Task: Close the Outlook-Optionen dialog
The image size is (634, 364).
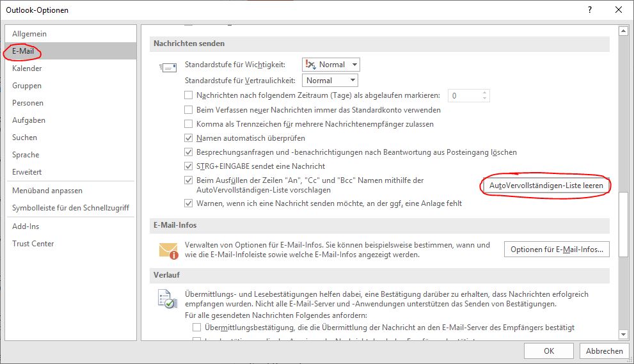Action: pos(619,10)
